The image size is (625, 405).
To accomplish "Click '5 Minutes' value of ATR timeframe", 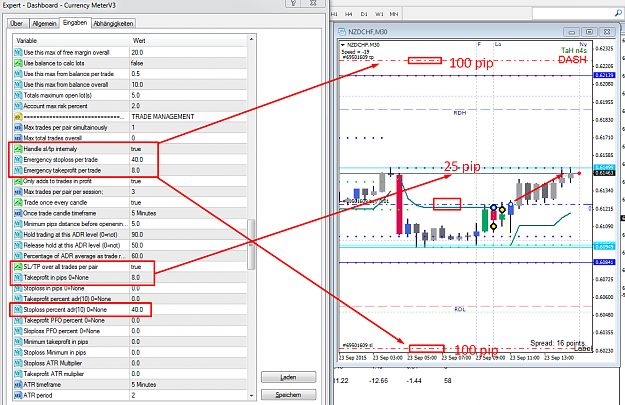I will [144, 385].
